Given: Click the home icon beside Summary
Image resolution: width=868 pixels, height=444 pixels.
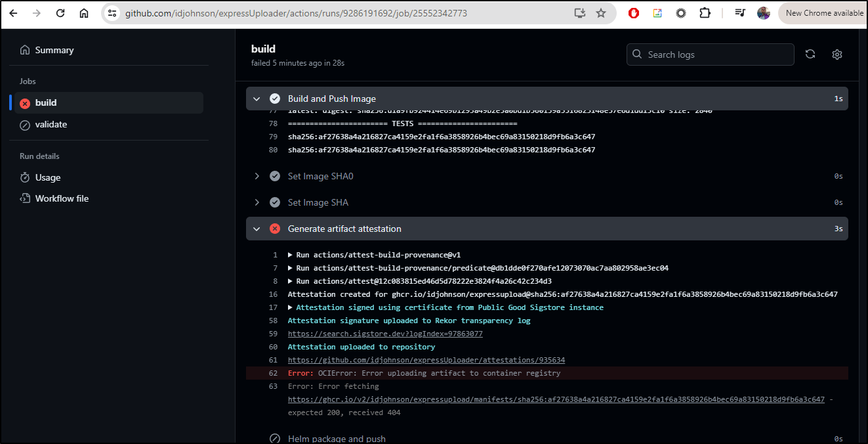Looking at the screenshot, I should click(25, 50).
